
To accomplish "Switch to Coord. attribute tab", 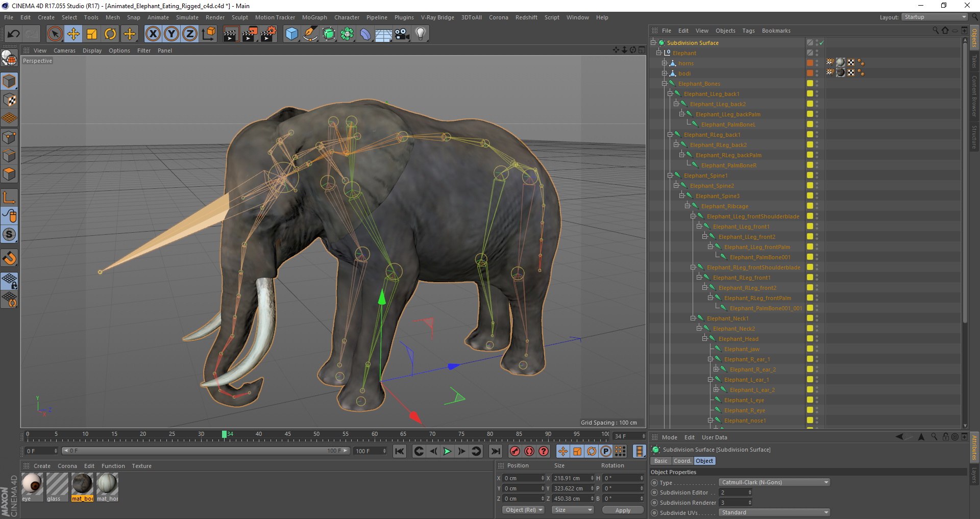I will tap(682, 461).
